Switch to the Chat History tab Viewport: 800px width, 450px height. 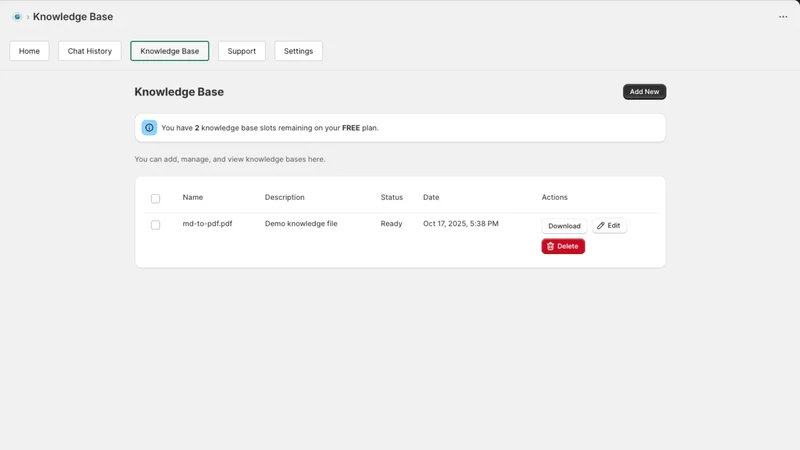pyautogui.click(x=90, y=51)
